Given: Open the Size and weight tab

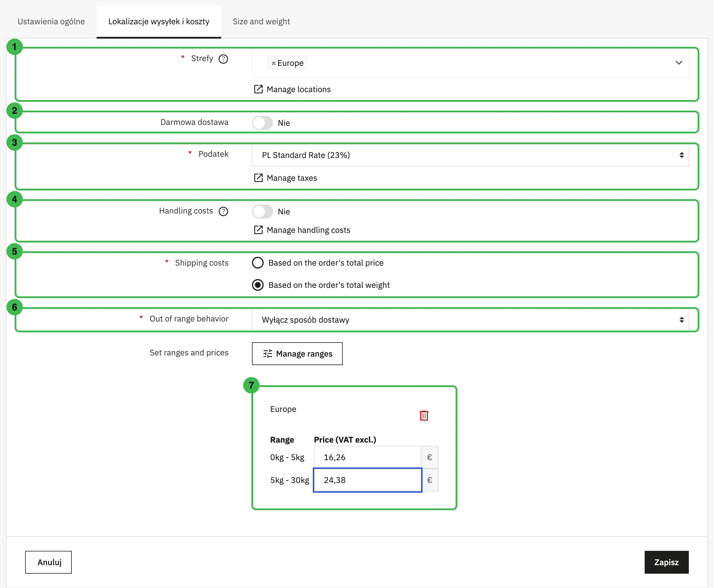Looking at the screenshot, I should pos(261,22).
